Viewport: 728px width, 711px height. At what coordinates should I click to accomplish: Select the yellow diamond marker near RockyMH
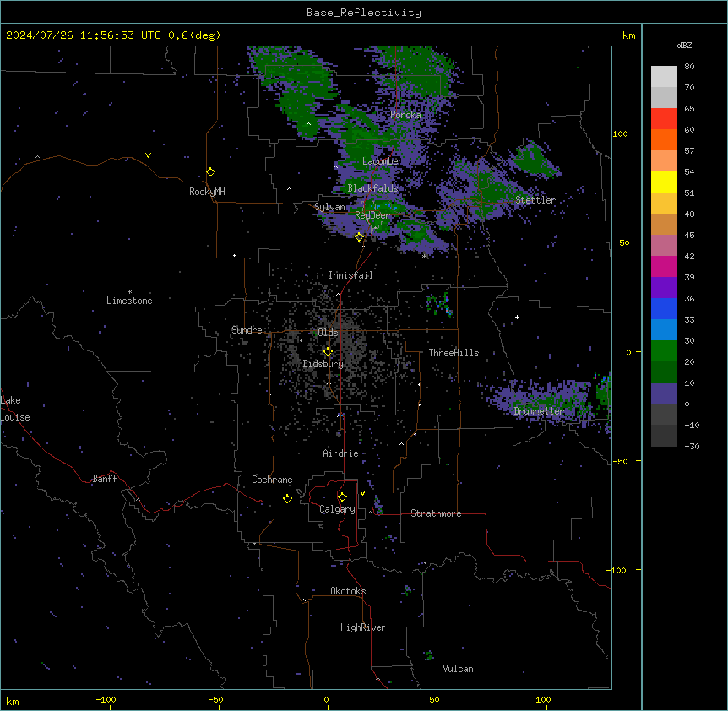[210, 171]
